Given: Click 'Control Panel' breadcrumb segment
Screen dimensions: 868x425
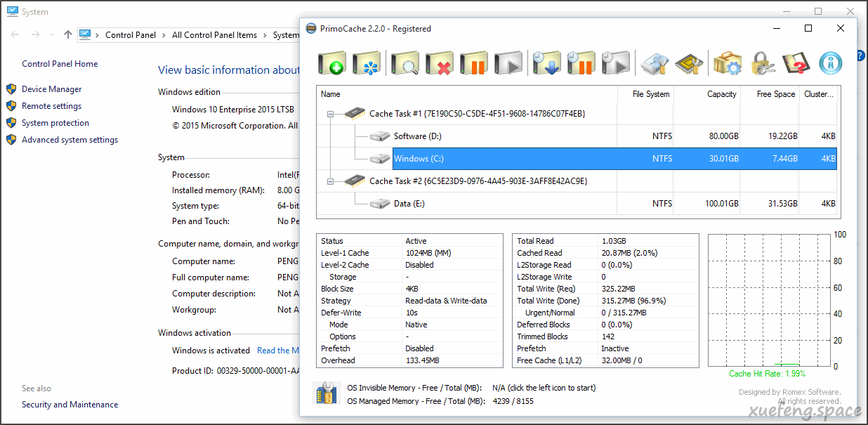Looking at the screenshot, I should (x=131, y=35).
